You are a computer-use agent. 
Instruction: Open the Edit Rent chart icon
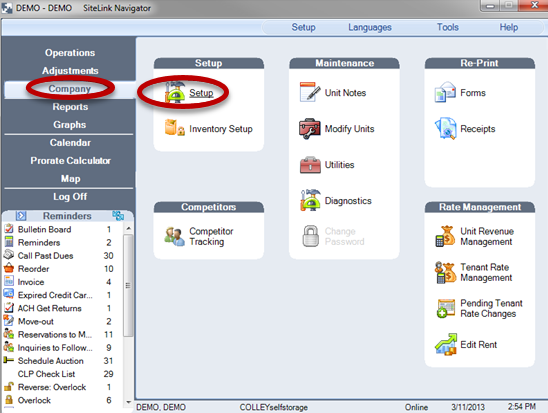pyautogui.click(x=446, y=344)
